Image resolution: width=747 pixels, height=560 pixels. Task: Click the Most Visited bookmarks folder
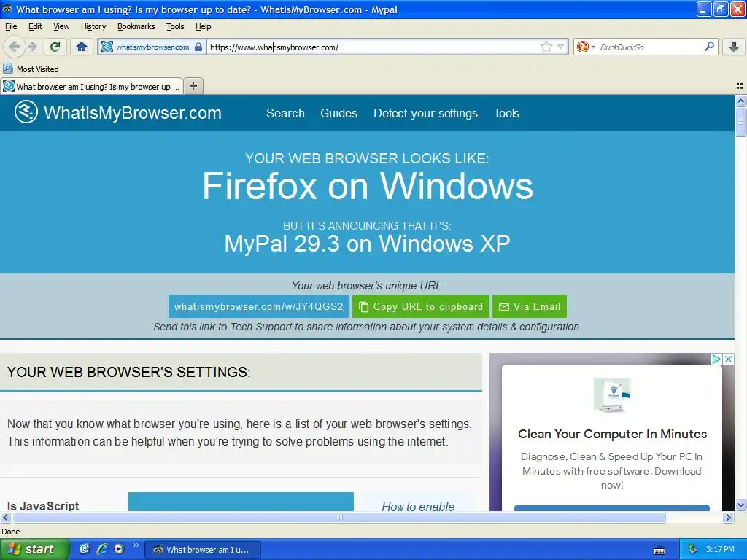tap(31, 69)
